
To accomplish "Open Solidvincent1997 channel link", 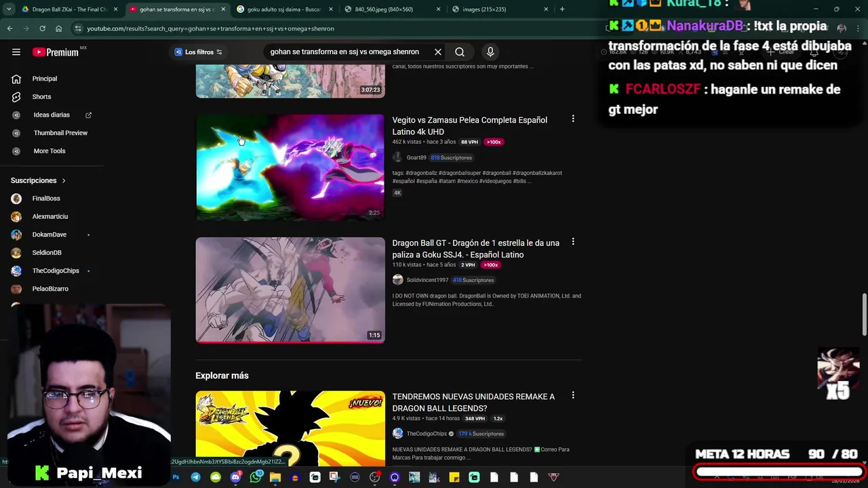I will [x=427, y=281].
